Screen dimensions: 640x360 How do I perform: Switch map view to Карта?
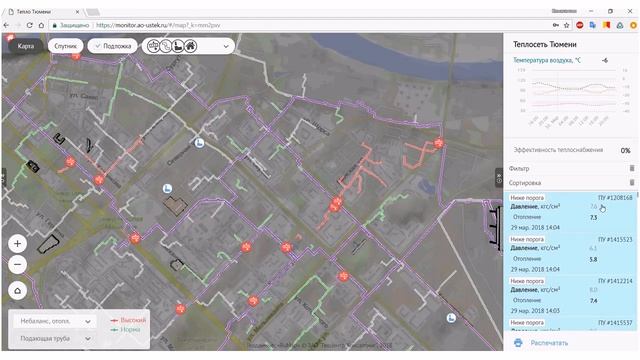[x=25, y=46]
